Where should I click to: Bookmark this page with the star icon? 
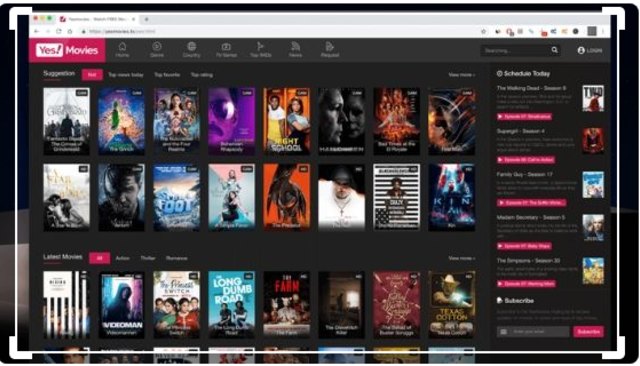(484, 31)
